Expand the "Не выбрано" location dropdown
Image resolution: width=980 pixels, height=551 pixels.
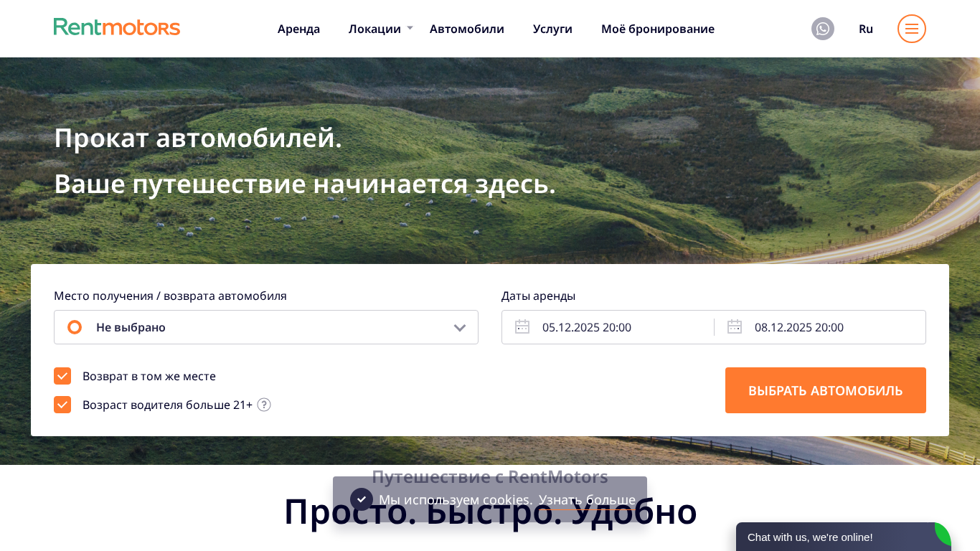tap(266, 327)
